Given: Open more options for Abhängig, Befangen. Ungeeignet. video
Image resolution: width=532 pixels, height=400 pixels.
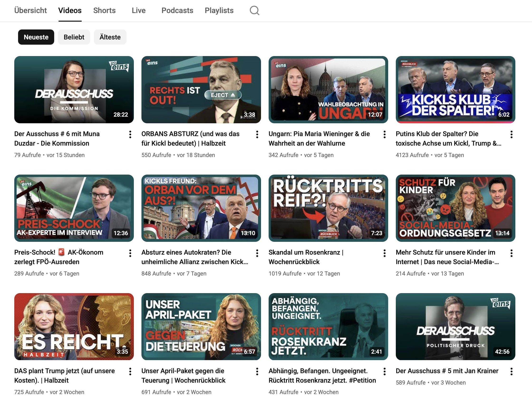Looking at the screenshot, I should (x=384, y=371).
